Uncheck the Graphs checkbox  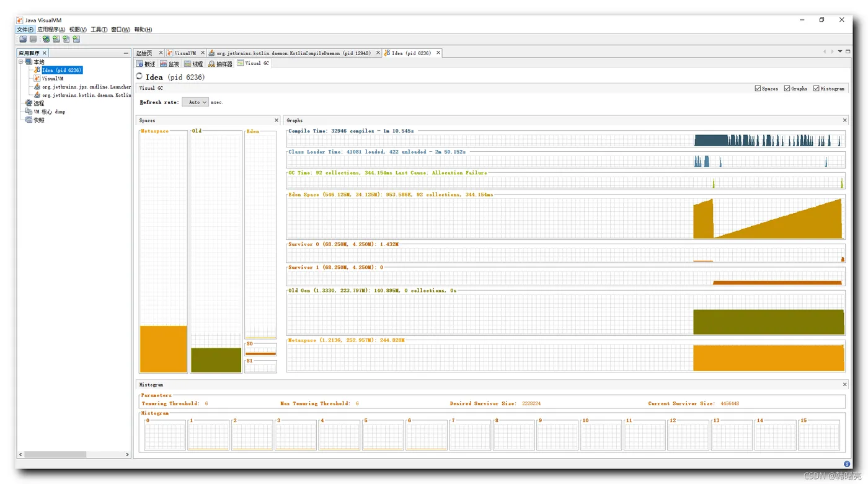pos(787,89)
